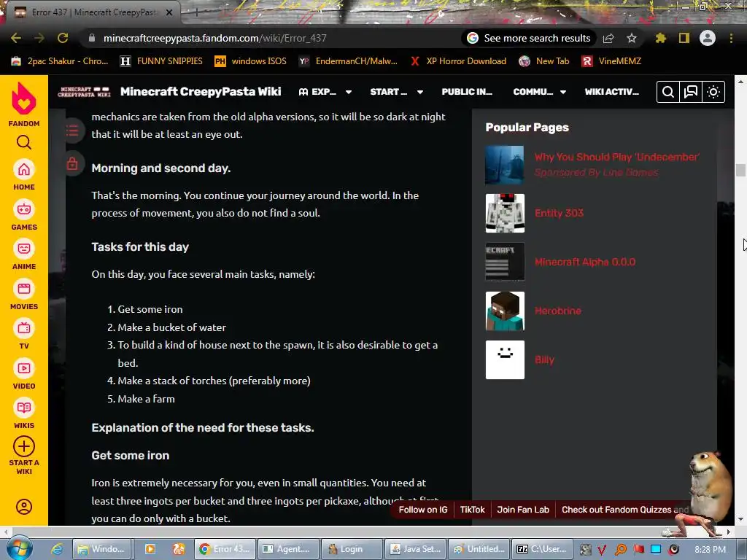Viewport: 747px width, 560px height.
Task: Toggle the Chrome side panel icon
Action: pyautogui.click(x=684, y=38)
